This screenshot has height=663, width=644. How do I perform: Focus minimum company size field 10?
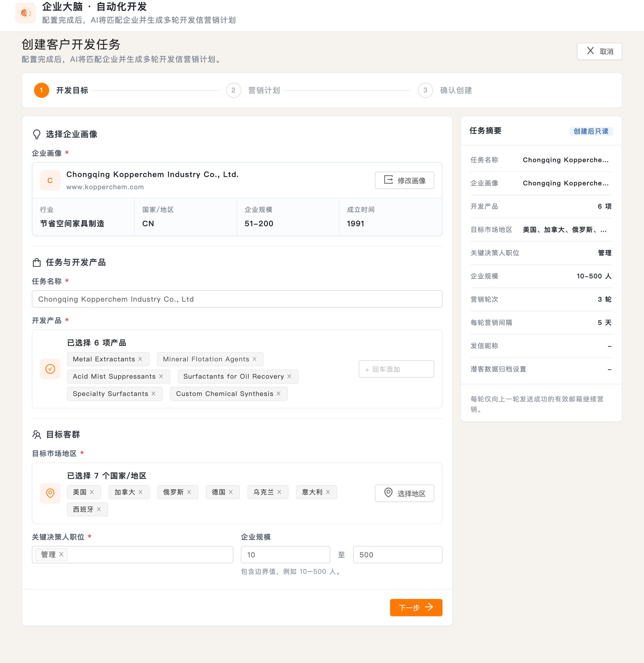pyautogui.click(x=286, y=555)
